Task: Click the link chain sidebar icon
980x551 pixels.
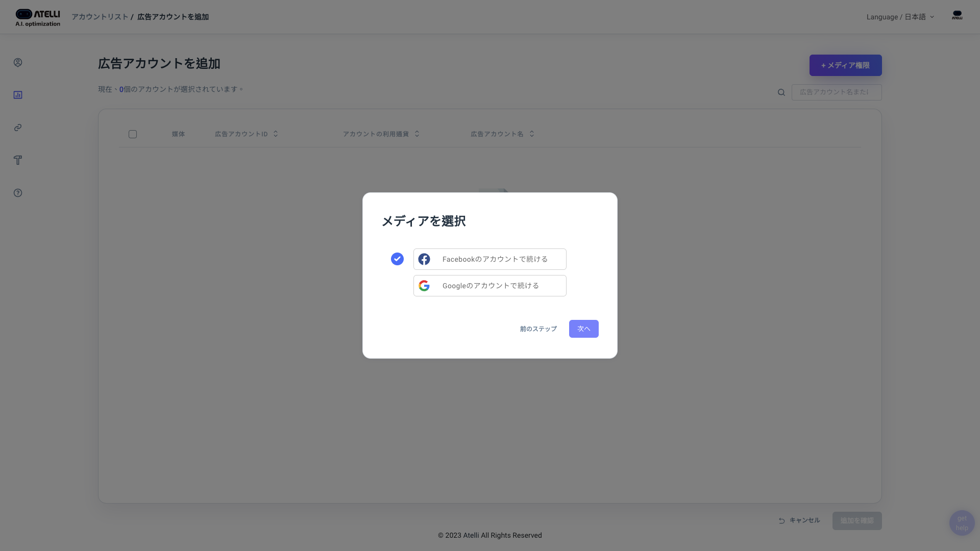Action: click(x=18, y=128)
